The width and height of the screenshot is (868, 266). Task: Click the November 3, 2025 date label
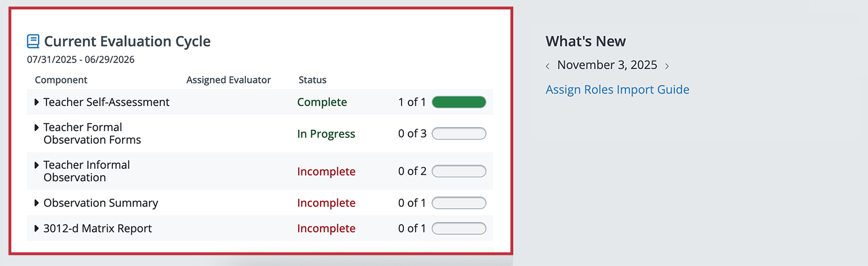(x=607, y=65)
